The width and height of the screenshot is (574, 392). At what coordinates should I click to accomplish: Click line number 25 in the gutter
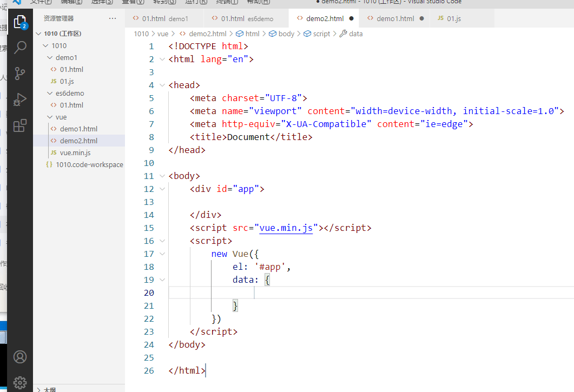tap(149, 357)
